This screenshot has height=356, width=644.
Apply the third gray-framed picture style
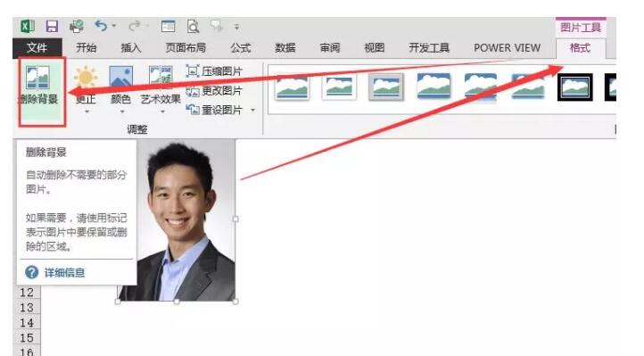pos(385,87)
